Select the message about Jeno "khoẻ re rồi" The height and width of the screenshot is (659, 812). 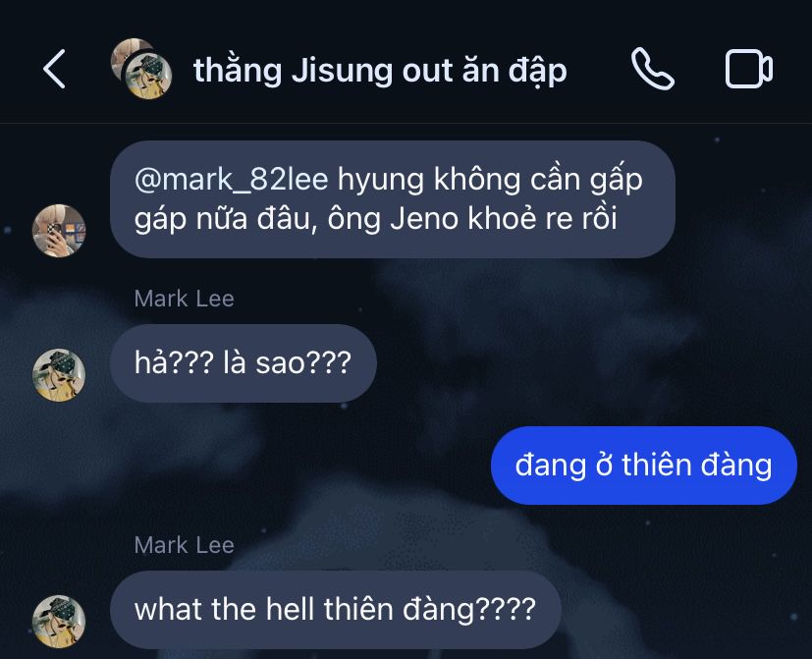[393, 199]
